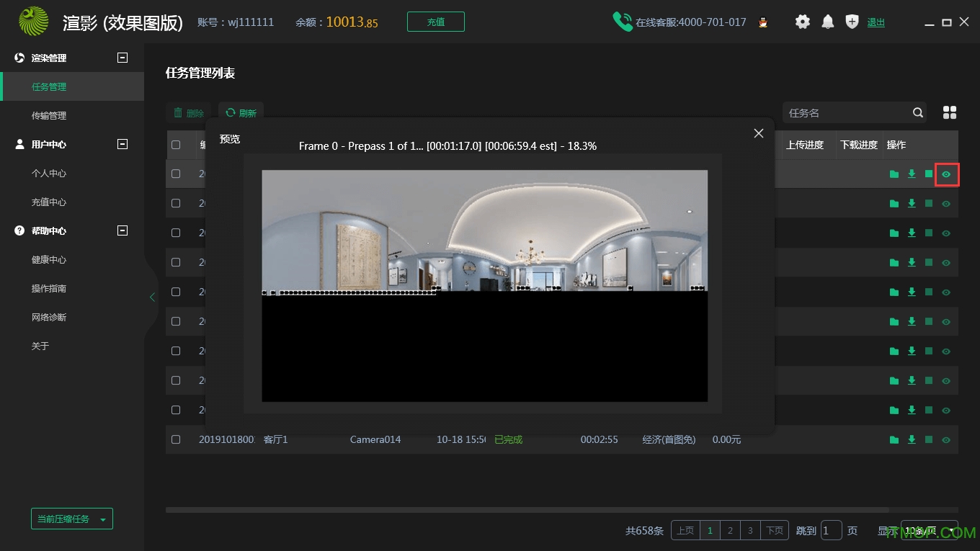This screenshot has width=980, height=551.
Task: Tick checkbox of the fourth task row
Action: tap(176, 262)
